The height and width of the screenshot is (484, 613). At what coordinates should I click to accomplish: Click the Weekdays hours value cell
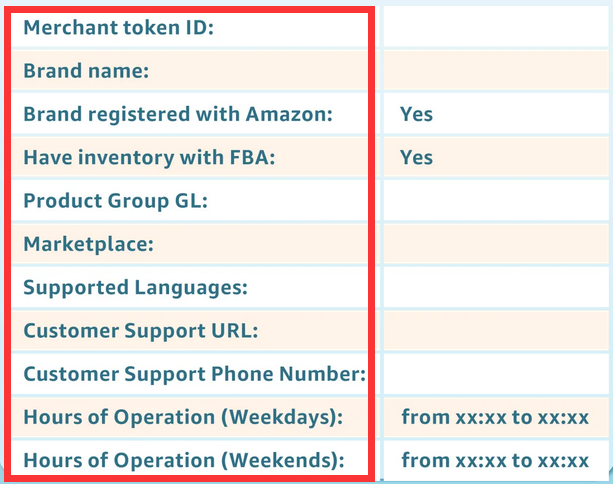point(495,418)
